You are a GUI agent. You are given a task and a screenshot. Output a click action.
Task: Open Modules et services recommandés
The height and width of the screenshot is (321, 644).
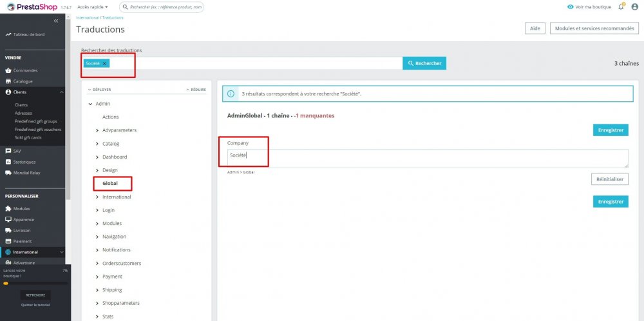[x=594, y=28]
